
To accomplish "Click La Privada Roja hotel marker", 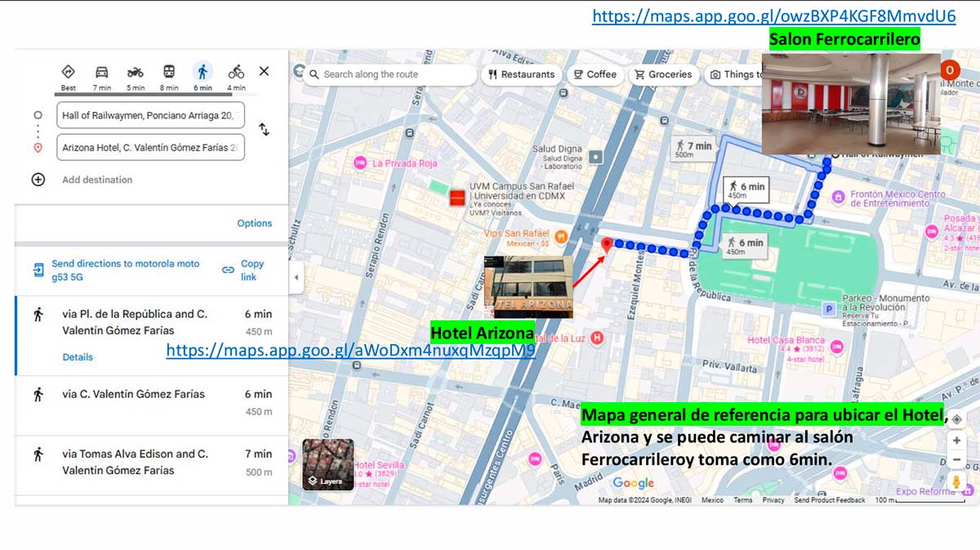I will point(359,163).
